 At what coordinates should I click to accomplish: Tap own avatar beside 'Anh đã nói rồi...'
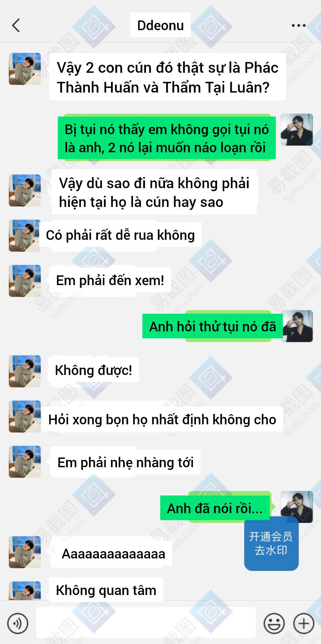[297, 507]
